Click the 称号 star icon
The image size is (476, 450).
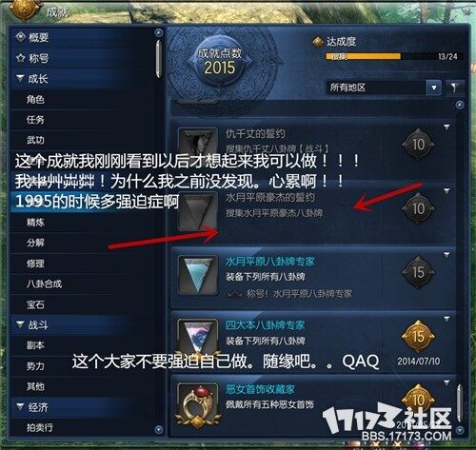tap(21, 58)
